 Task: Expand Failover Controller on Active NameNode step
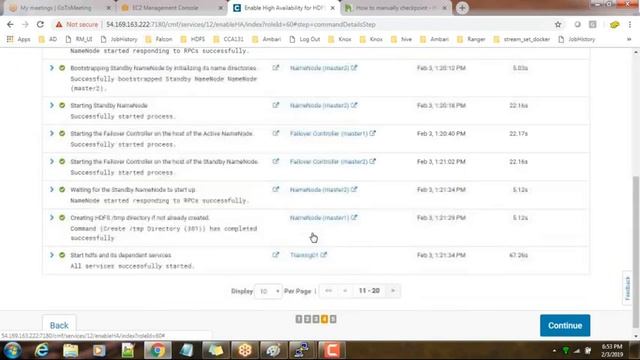52,133
